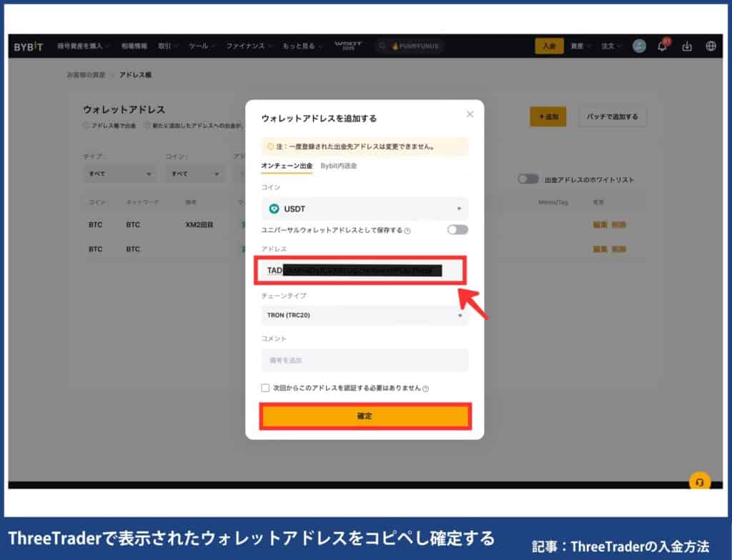The image size is (732, 560).
Task: Switch to the オンチェーン出金 tab
Action: [x=287, y=166]
